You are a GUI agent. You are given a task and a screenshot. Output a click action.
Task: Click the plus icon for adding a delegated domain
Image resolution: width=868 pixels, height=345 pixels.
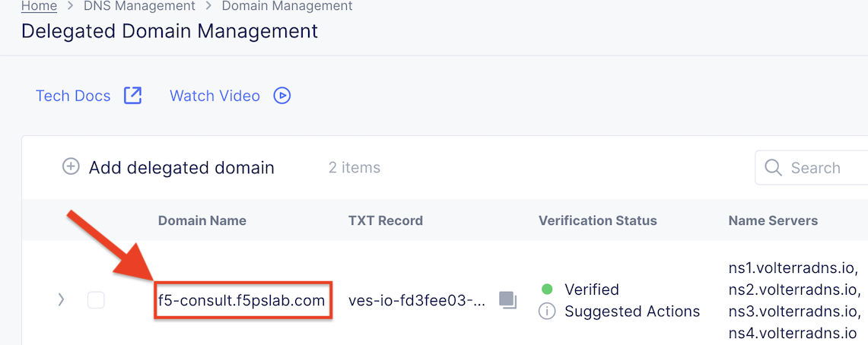(x=71, y=167)
